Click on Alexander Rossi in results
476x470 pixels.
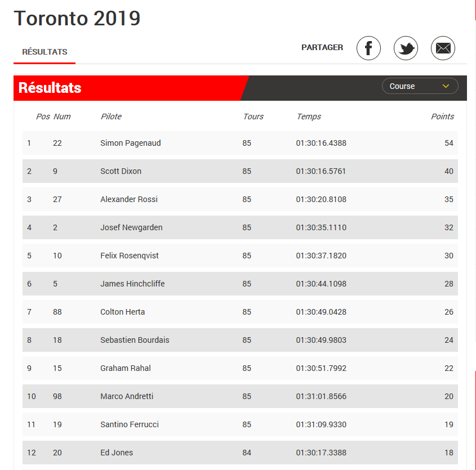click(128, 199)
